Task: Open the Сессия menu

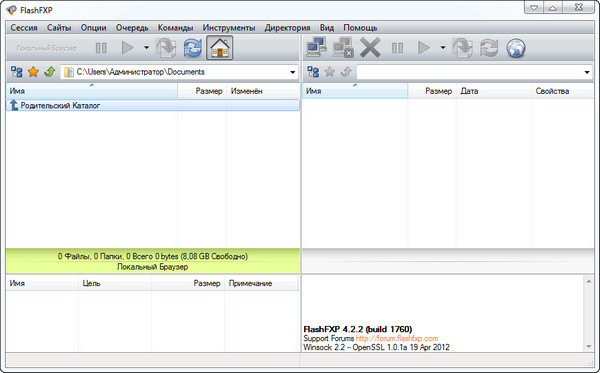Action: (24, 28)
